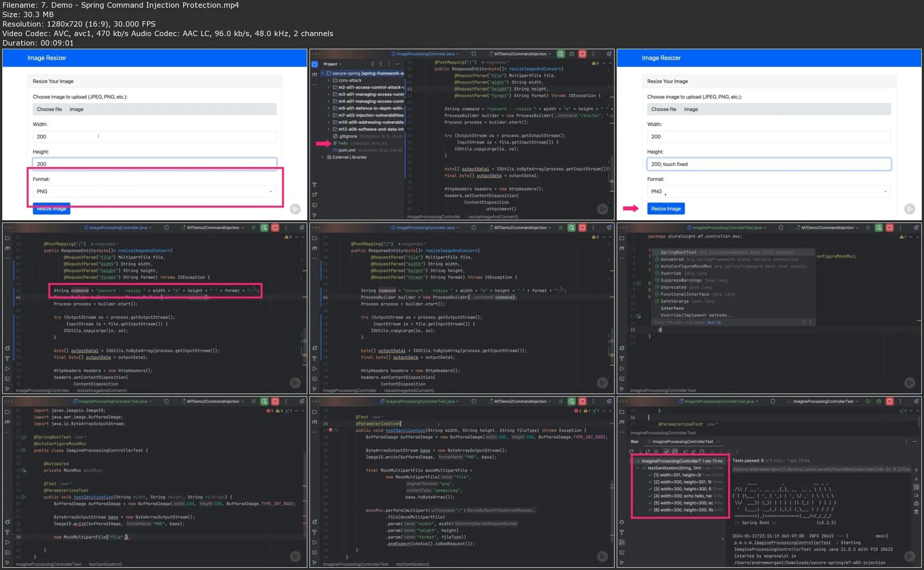Click resizeImageAndConvert() breadcrumb below the project tree frame
924x570 pixels.
[493, 217]
